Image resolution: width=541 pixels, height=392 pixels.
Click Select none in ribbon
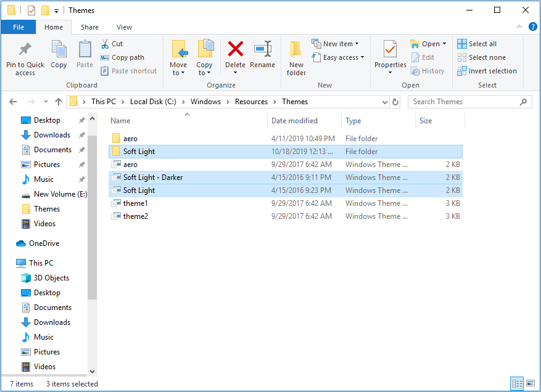(x=481, y=57)
